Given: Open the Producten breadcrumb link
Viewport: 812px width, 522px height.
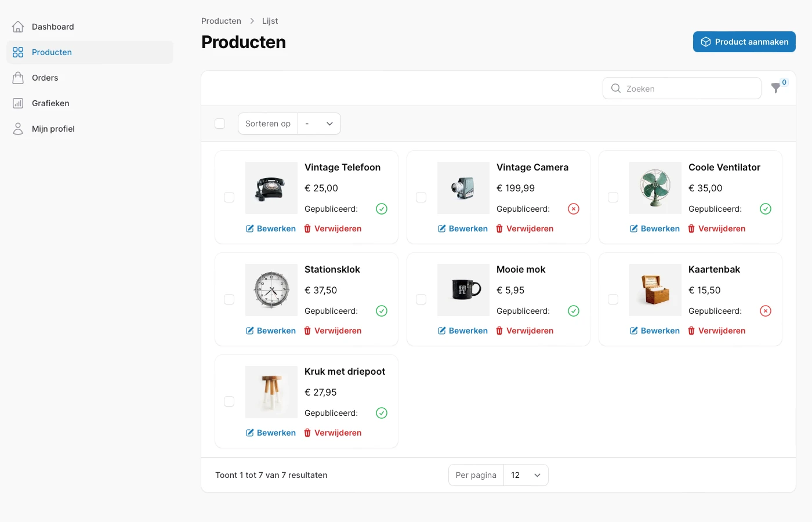Looking at the screenshot, I should coord(221,21).
